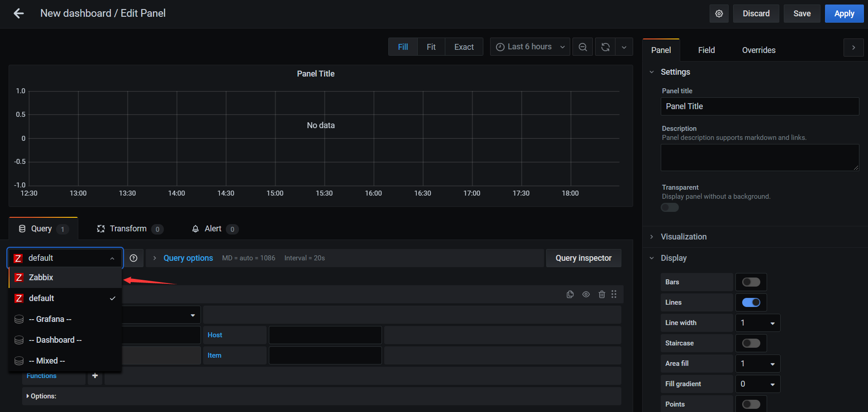868x412 pixels.
Task: Collapse the options pane chevron
Action: (x=854, y=48)
